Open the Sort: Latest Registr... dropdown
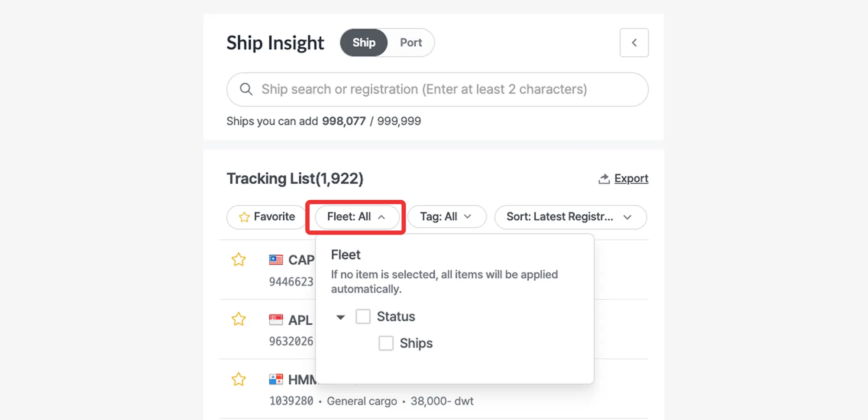 pyautogui.click(x=570, y=217)
